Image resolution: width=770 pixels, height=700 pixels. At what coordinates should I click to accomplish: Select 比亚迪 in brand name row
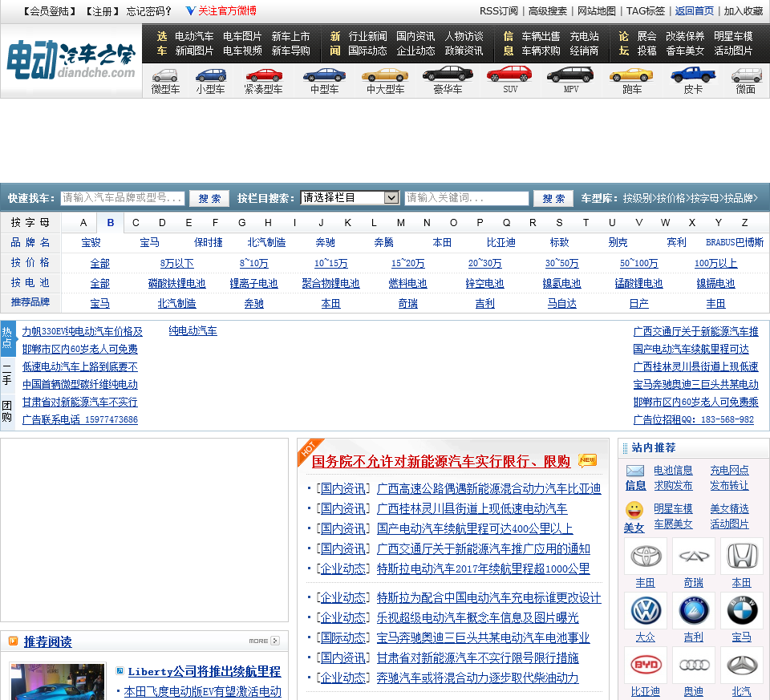500,242
